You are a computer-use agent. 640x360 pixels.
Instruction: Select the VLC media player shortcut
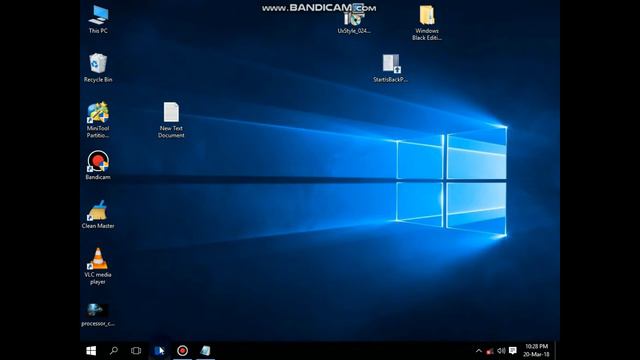coord(98,267)
